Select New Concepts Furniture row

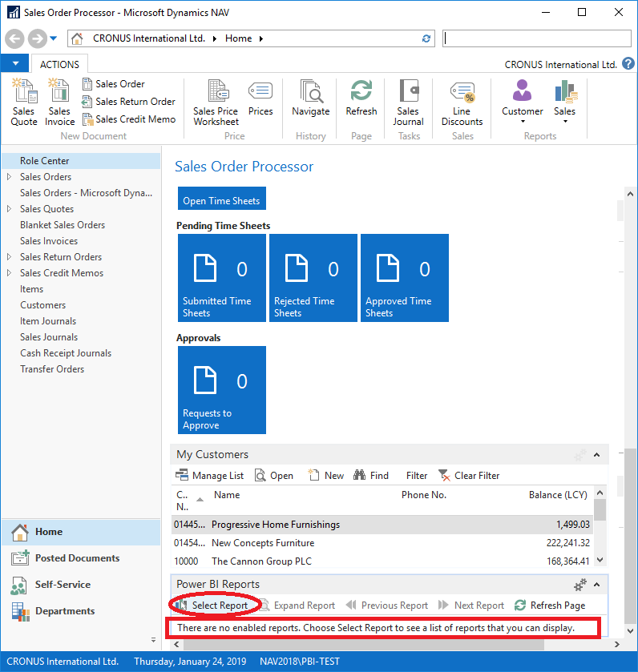[382, 543]
